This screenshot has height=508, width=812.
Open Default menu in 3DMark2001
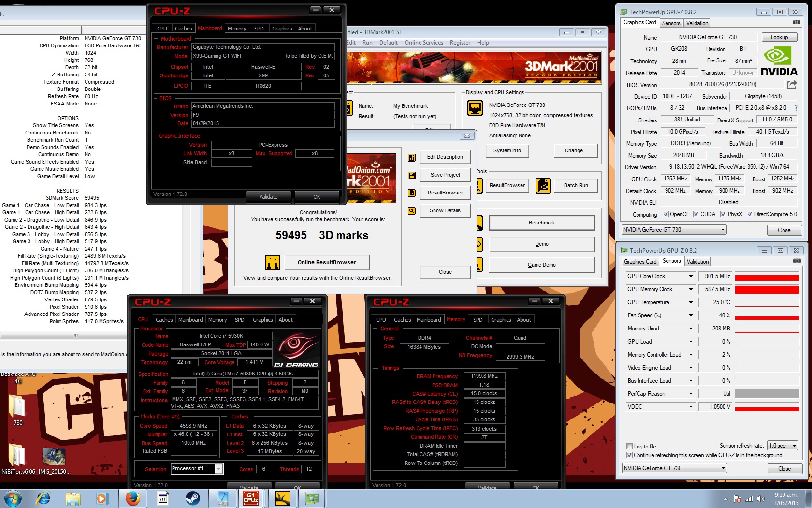pos(389,43)
